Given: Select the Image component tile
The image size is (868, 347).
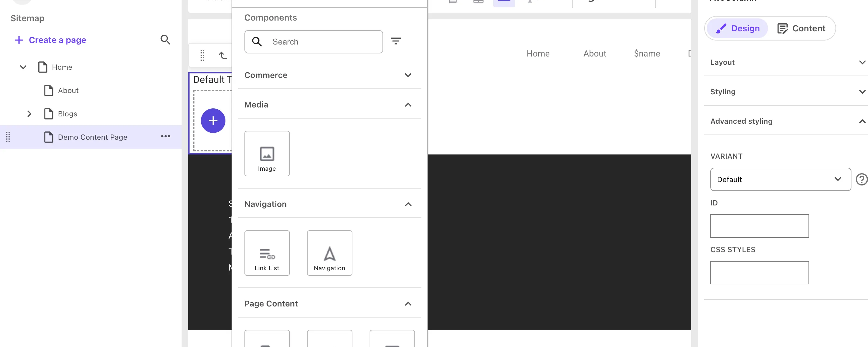Looking at the screenshot, I should pos(267,154).
